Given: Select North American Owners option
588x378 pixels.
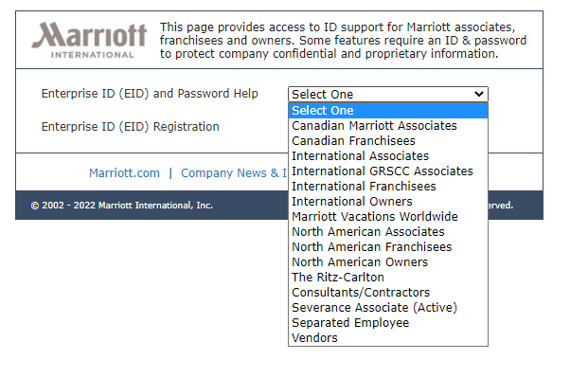Looking at the screenshot, I should pyautogui.click(x=388, y=262).
